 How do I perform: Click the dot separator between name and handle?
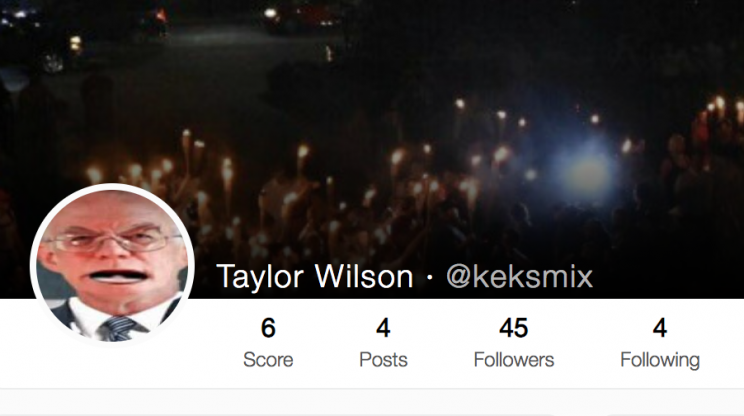pyautogui.click(x=429, y=277)
